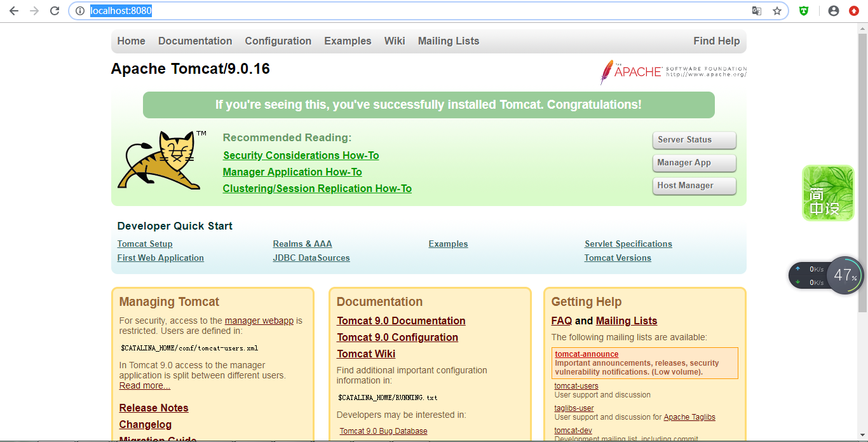Click the Tomcat cat logo

(159, 160)
